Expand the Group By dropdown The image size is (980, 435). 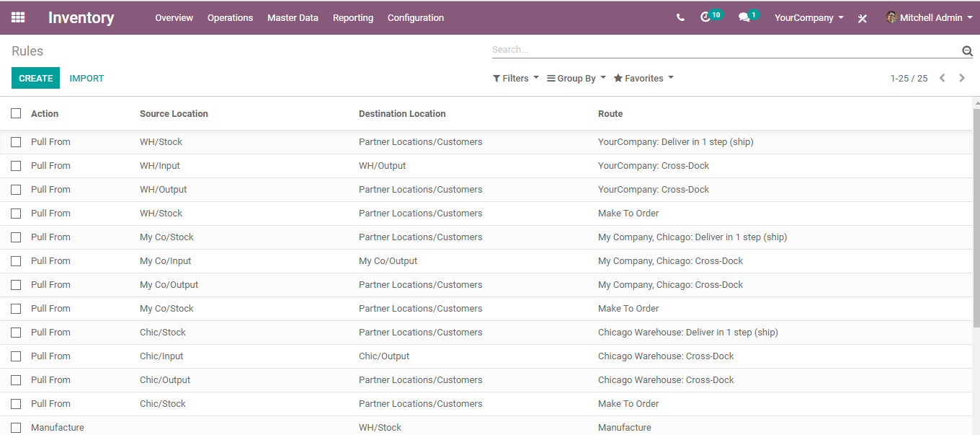576,78
